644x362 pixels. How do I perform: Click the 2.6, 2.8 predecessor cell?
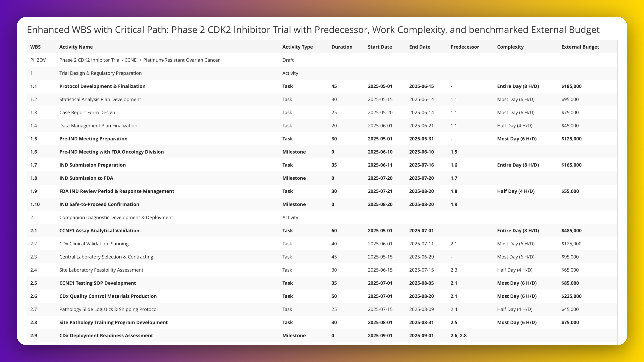click(458, 336)
